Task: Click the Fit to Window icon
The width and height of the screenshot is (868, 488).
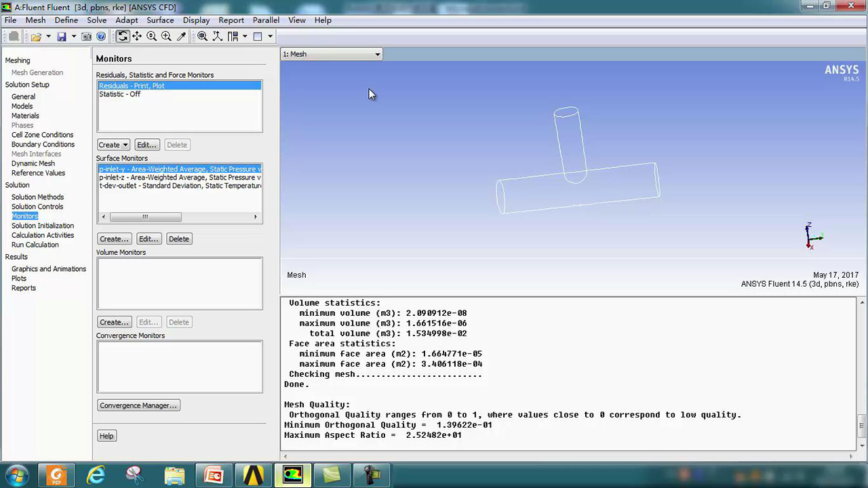Action: tap(203, 37)
